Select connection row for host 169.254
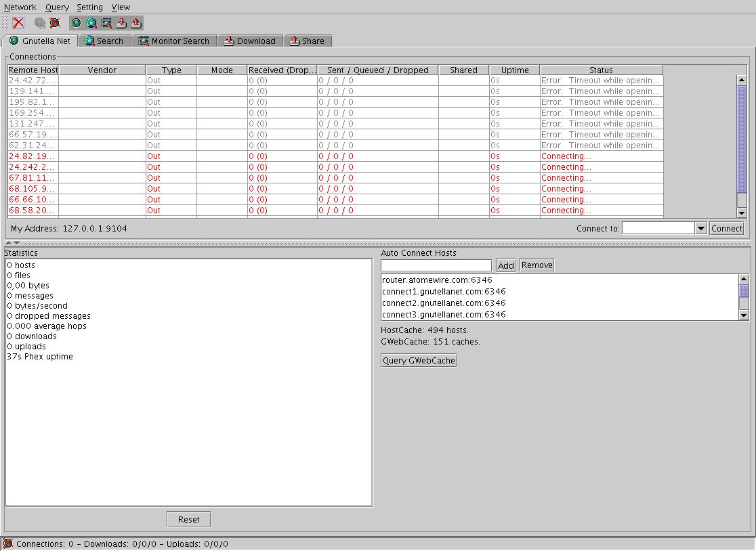 335,112
